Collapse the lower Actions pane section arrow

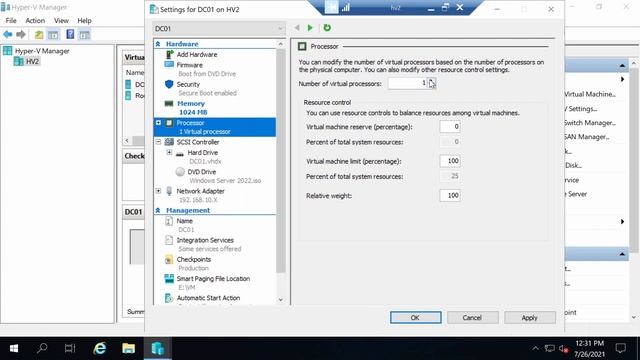tap(622, 254)
